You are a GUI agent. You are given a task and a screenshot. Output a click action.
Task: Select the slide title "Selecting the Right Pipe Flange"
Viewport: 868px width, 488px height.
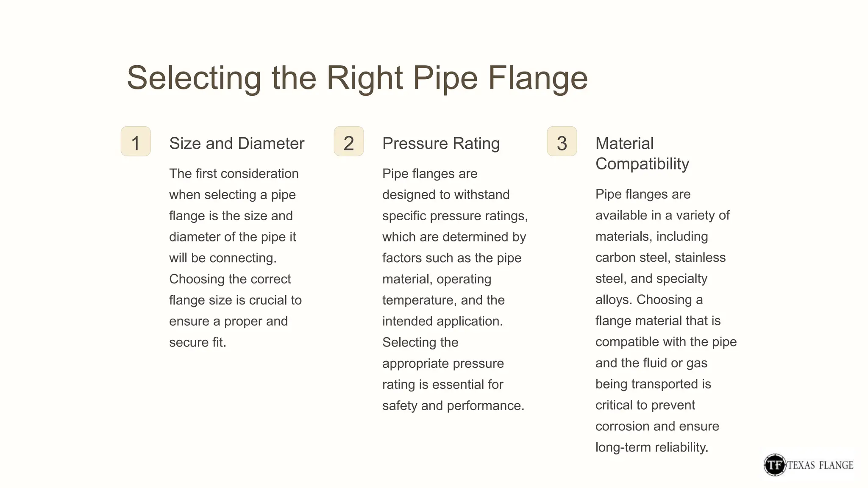(357, 78)
